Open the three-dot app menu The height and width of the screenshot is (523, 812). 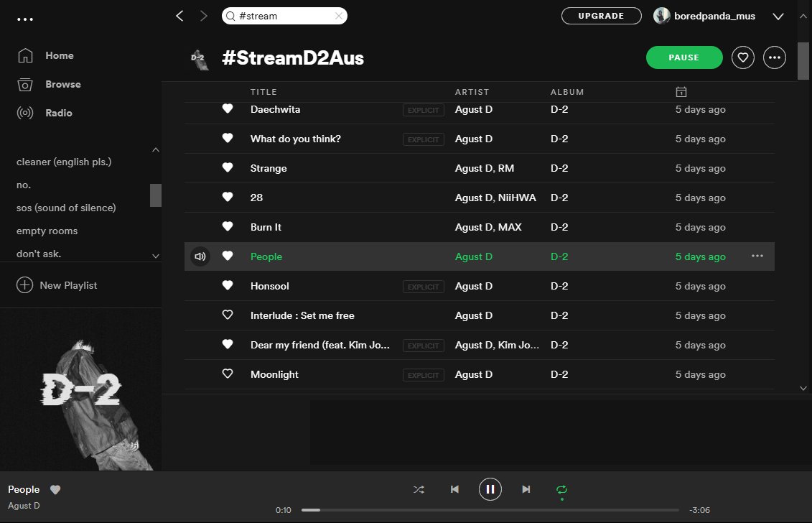click(x=25, y=19)
